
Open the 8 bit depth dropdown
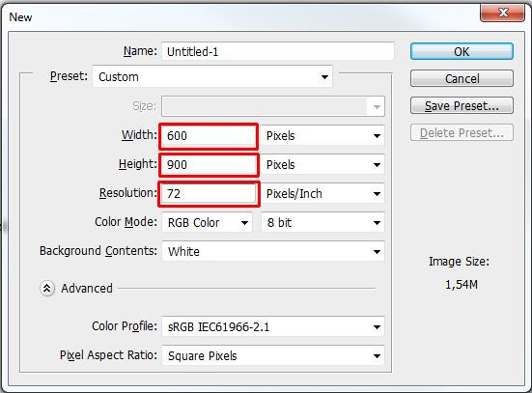(322, 223)
